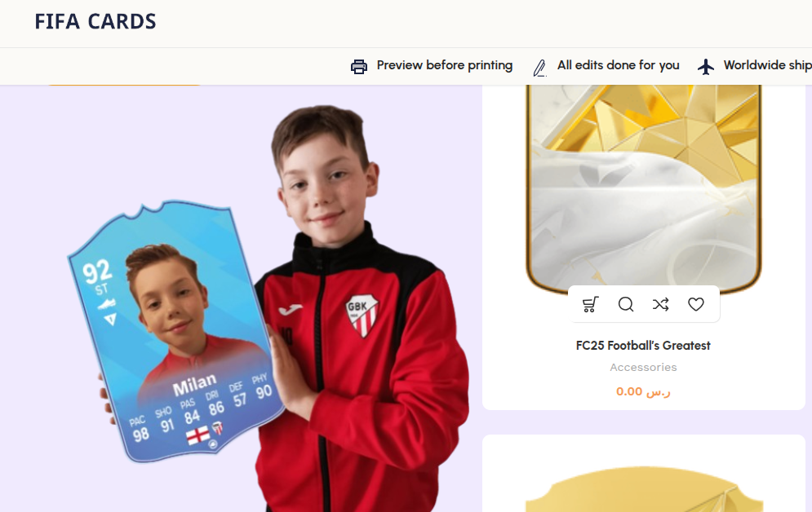Open quick view magnifier icon

click(x=626, y=304)
